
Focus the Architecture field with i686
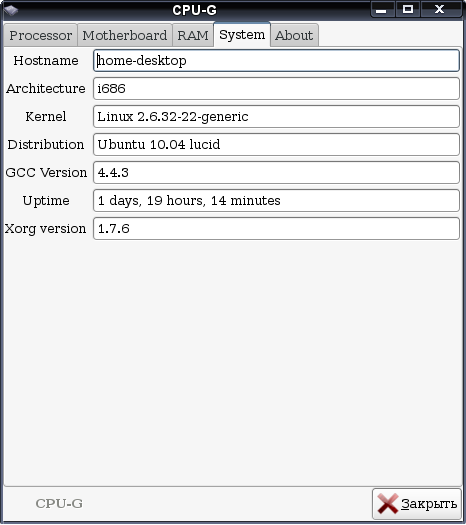click(x=276, y=89)
